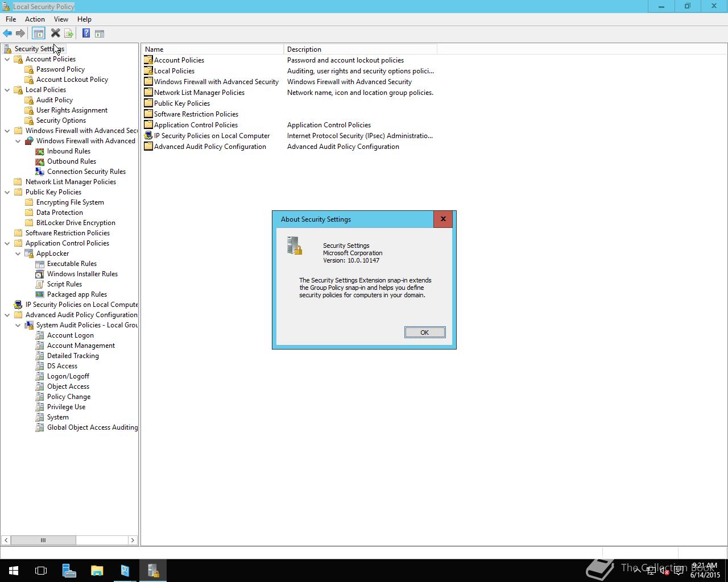Collapse nested Windows Firewall node containing Inbound Rules

pyautogui.click(x=18, y=141)
